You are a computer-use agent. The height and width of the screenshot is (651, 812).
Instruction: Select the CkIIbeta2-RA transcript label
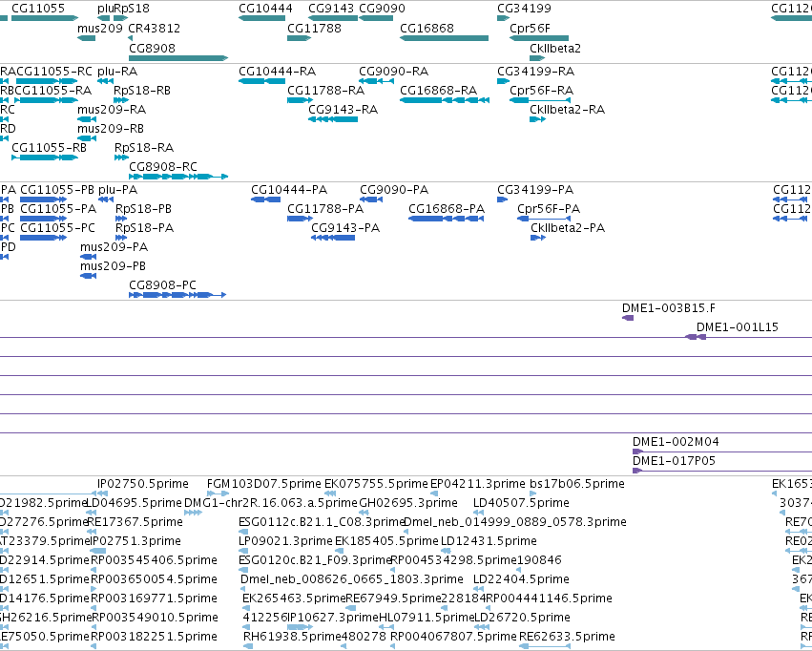(x=567, y=109)
